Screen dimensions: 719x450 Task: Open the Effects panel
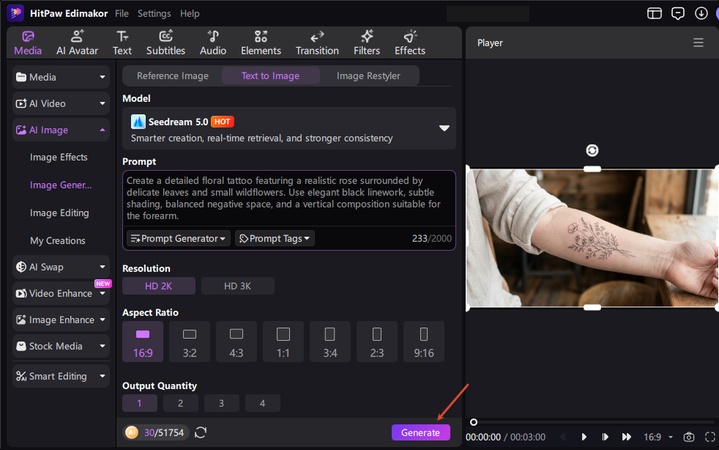coord(410,43)
